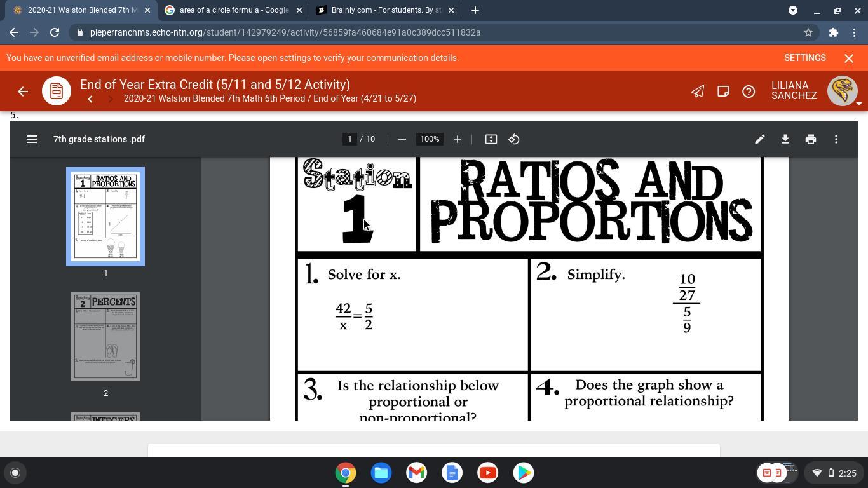Click the PDF zoom in plus button

tap(457, 139)
